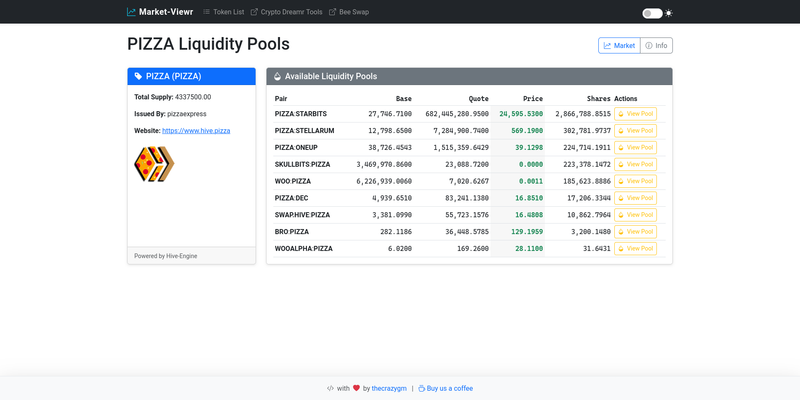Click quote value 682,445,280.9500

pos(457,114)
